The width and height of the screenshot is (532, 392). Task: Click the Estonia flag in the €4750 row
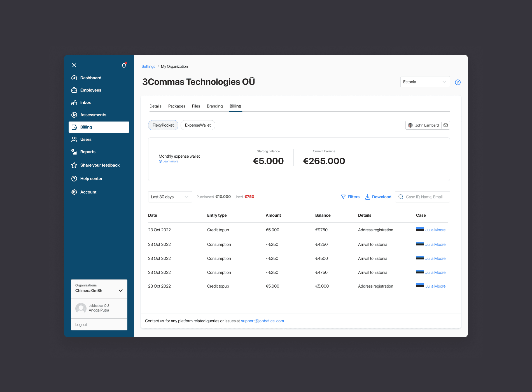[x=420, y=272]
